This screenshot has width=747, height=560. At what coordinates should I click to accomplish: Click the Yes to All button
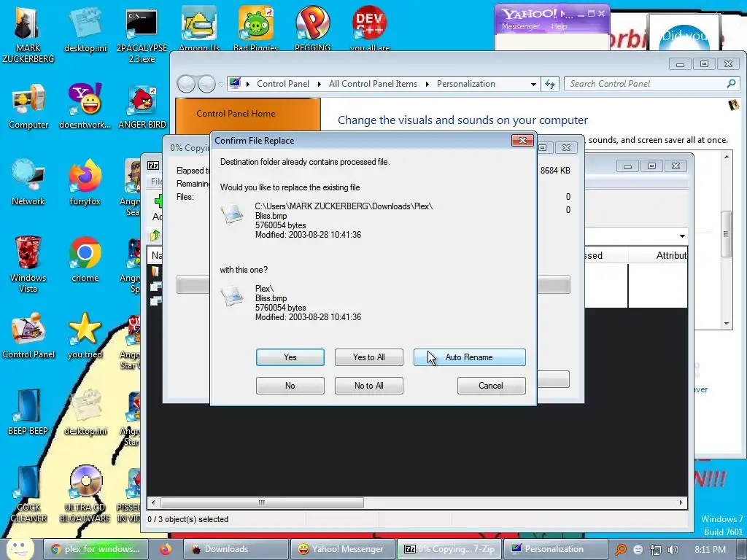pos(368,357)
